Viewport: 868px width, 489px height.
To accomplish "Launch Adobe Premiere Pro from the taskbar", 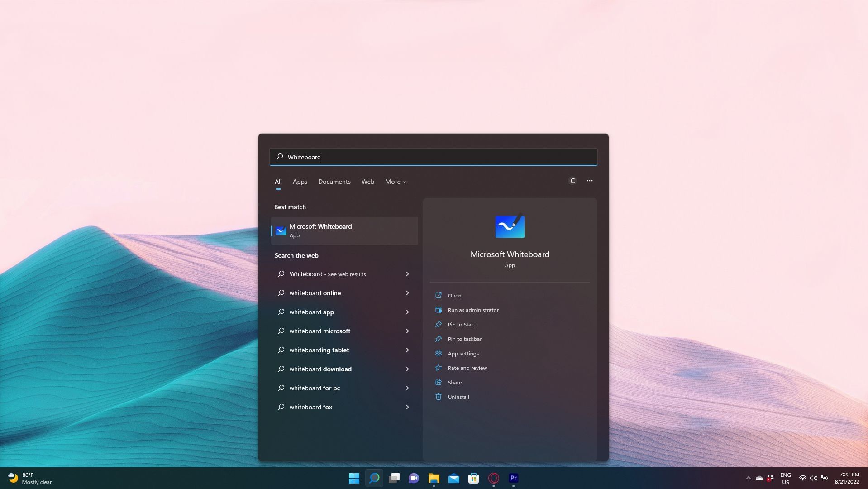I will (x=513, y=478).
